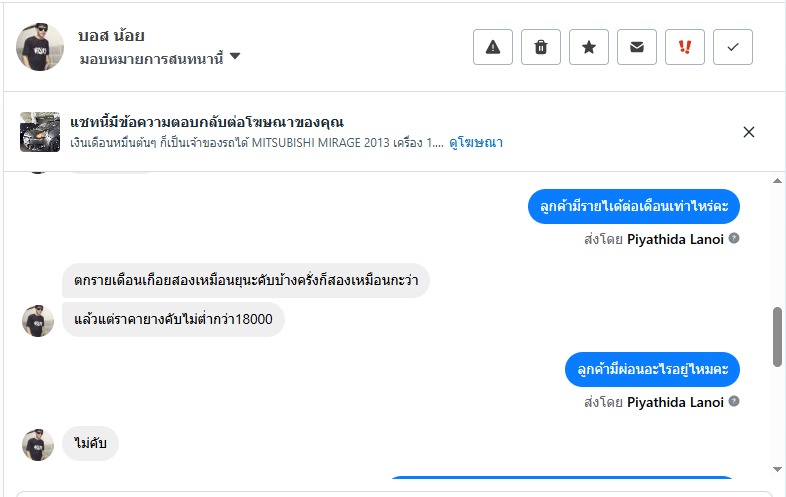The image size is (786, 497).
Task: Click info icon beside first Piyathida Lanoi label
Action: pos(734,239)
